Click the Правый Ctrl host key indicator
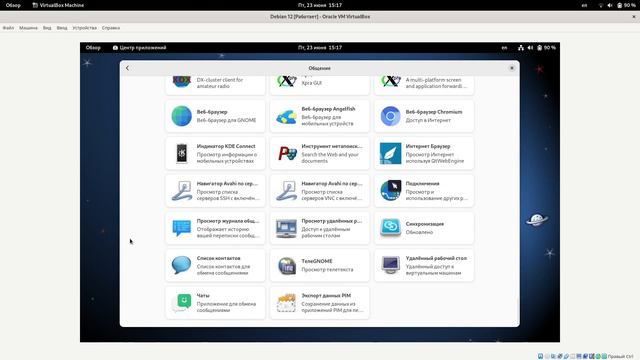The height and width of the screenshot is (360, 640). 620,356
